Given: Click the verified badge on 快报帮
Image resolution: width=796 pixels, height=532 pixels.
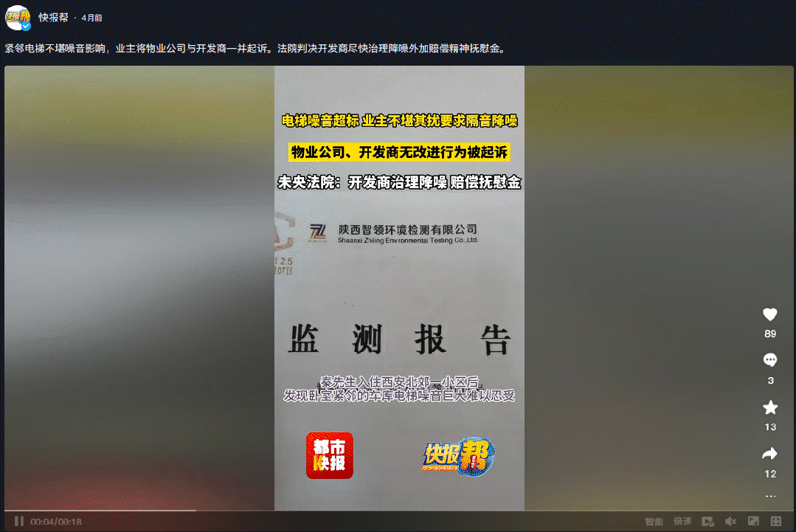Looking at the screenshot, I should [24, 25].
